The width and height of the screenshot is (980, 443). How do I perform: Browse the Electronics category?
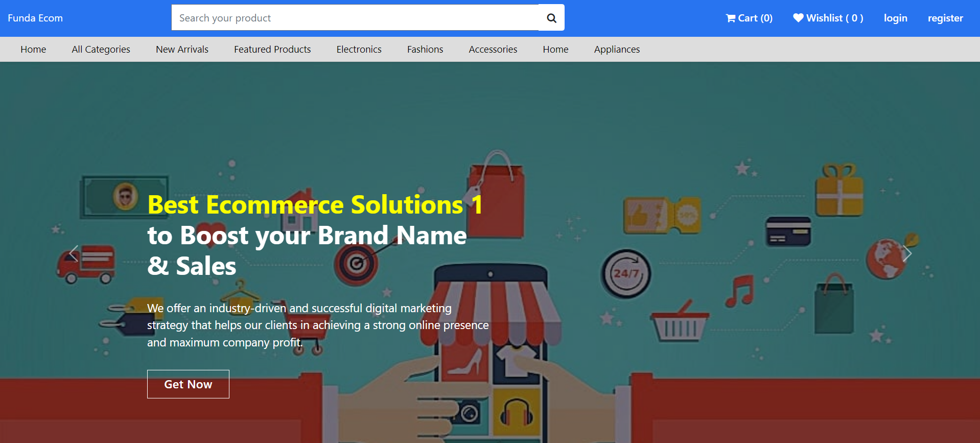click(359, 49)
